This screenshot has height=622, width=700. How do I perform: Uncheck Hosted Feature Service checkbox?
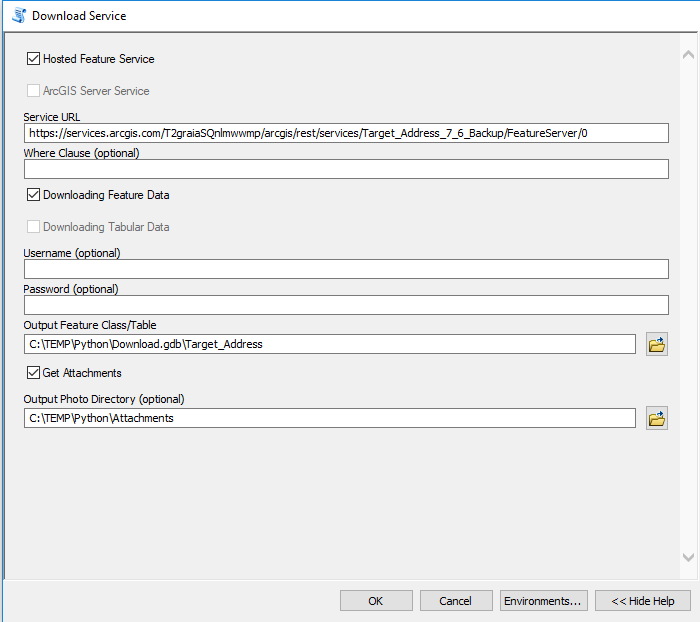(x=34, y=59)
